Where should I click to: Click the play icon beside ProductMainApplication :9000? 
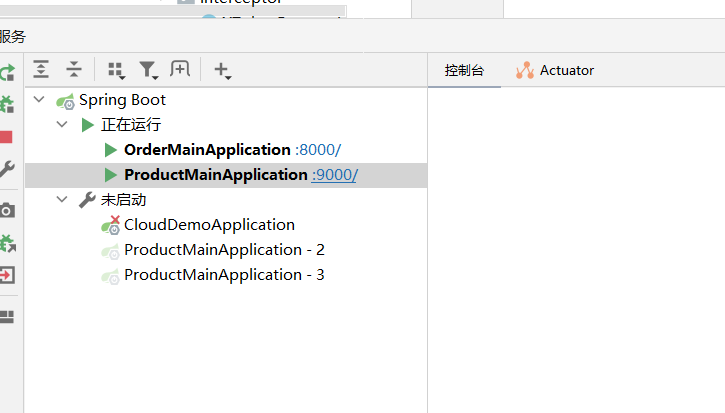coord(110,175)
